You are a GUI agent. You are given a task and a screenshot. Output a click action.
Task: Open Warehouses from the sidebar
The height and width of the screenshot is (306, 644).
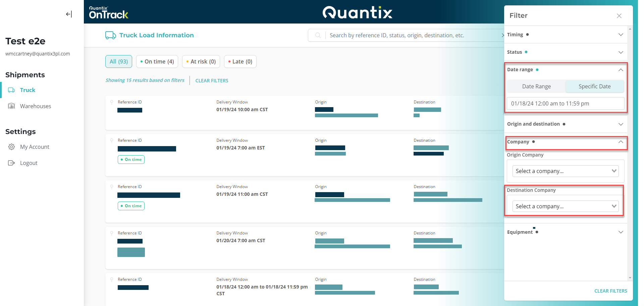click(35, 106)
